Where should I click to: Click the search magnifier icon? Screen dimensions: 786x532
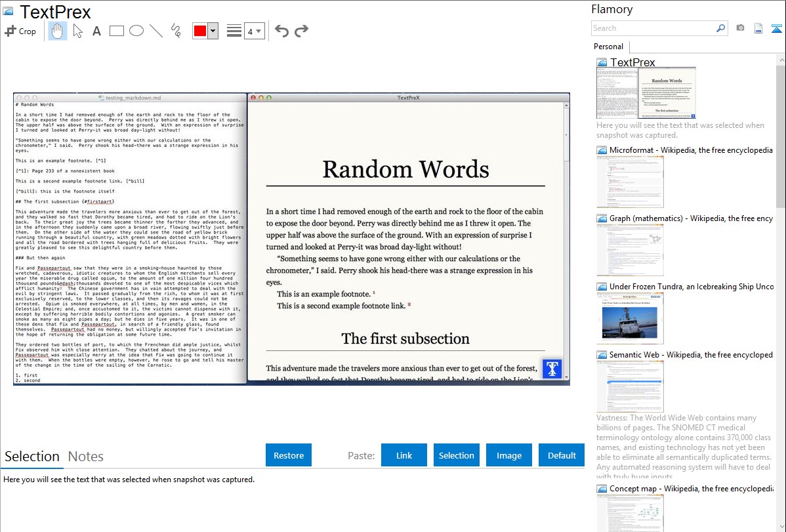[720, 28]
